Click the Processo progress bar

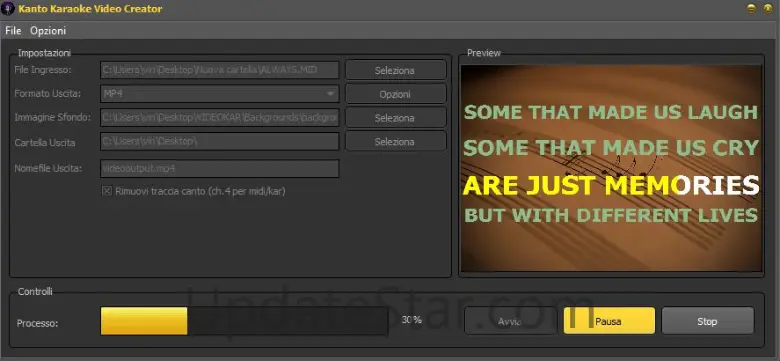point(244,321)
